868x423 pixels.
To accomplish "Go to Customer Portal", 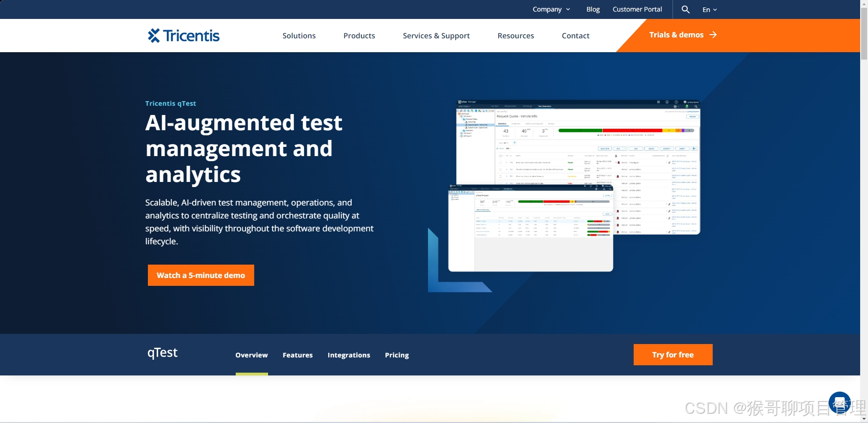I will point(637,9).
